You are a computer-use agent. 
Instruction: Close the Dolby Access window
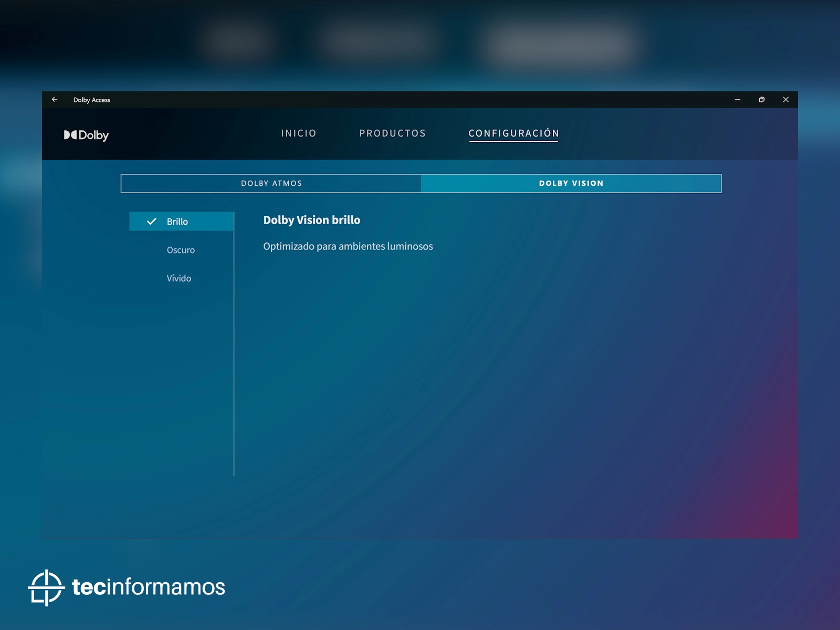pos(785,99)
